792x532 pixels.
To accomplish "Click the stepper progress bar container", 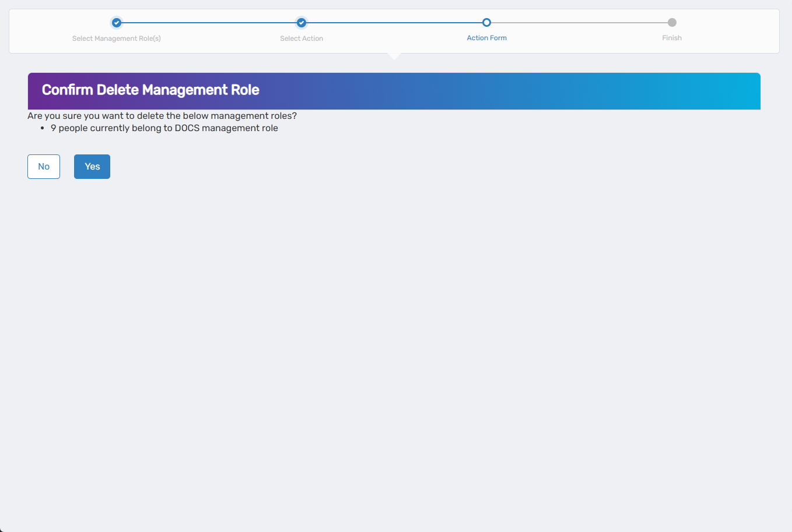I will [394, 29].
